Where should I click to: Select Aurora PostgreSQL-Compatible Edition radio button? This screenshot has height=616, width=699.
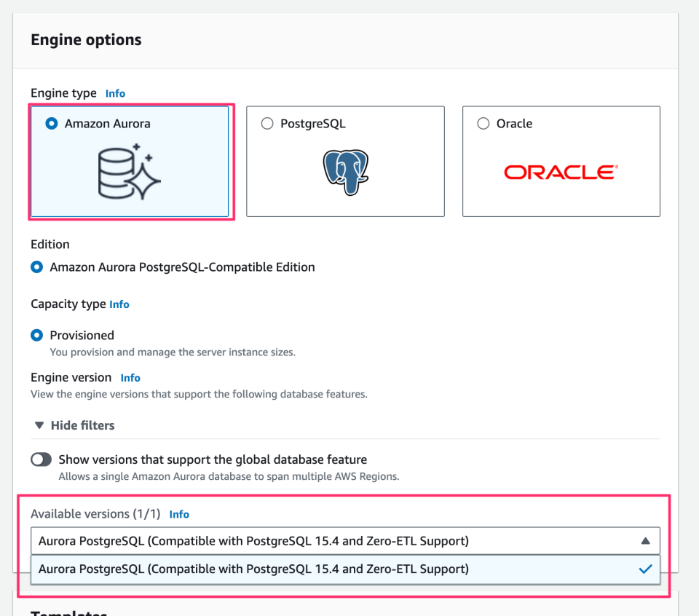tap(37, 267)
